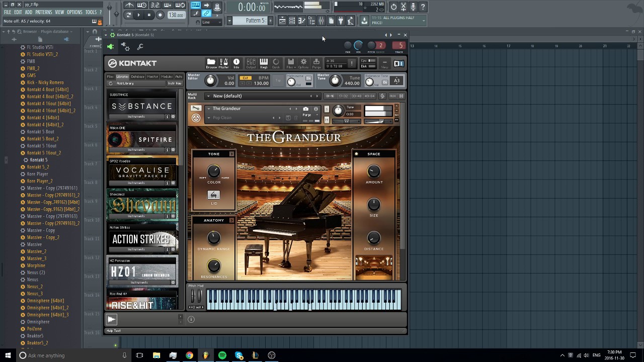Solo The Grandeur instrument with S button
Viewport: 644px width, 362px height.
[x=327, y=109]
